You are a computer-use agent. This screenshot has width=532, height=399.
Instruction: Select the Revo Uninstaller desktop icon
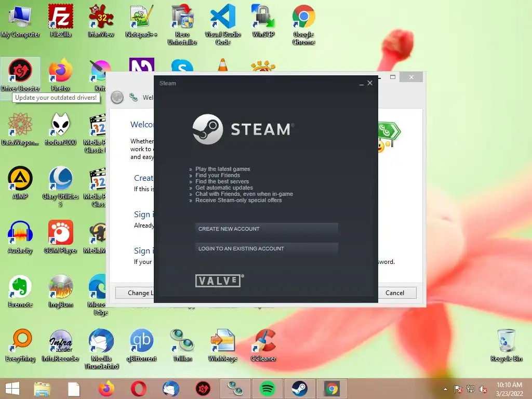[182, 25]
